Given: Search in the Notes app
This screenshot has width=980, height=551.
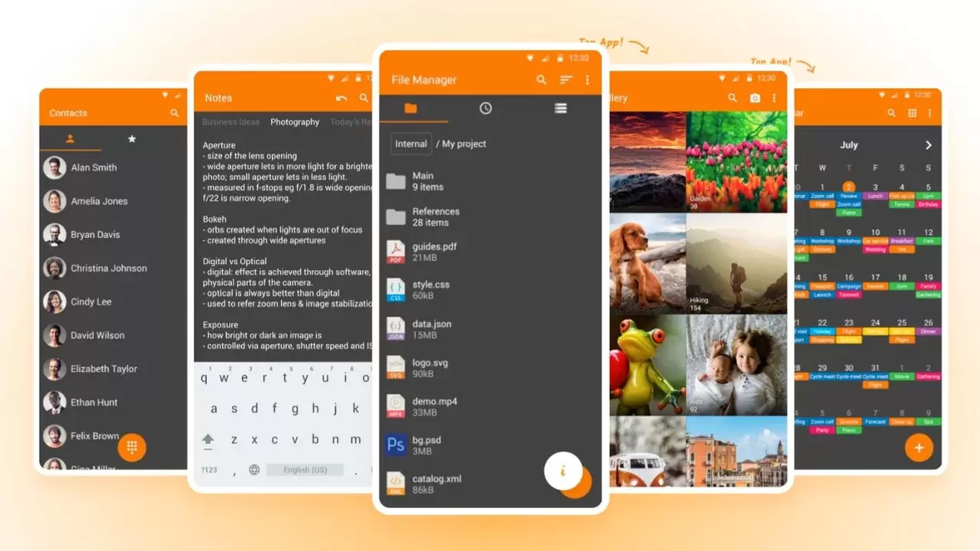Looking at the screenshot, I should click(x=364, y=98).
